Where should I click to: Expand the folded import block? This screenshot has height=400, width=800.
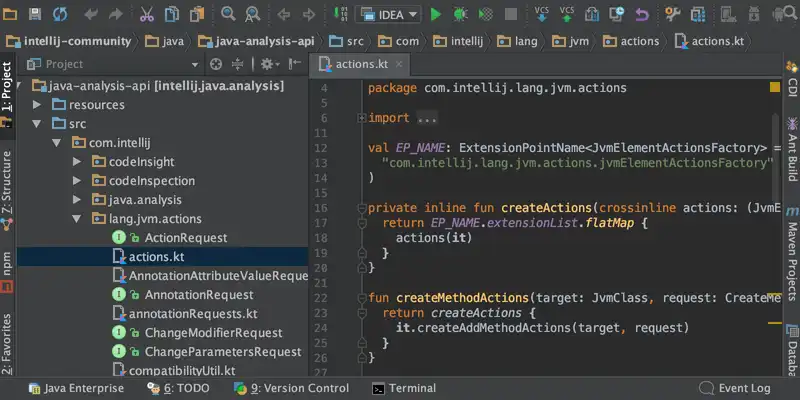[362, 118]
